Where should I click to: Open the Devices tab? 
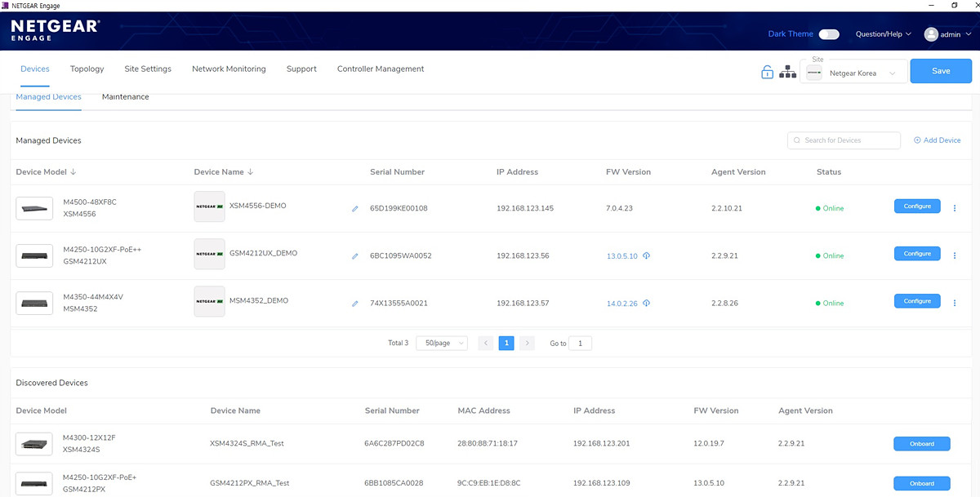pyautogui.click(x=35, y=69)
